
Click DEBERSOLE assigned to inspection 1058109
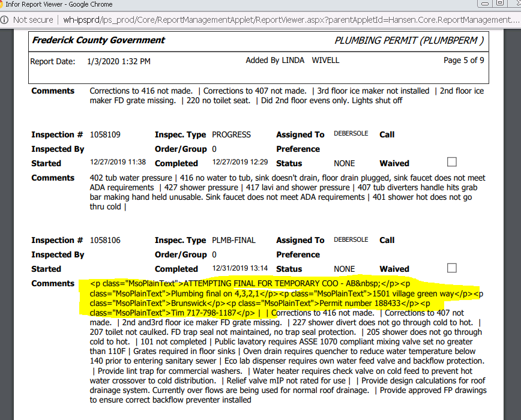351,133
